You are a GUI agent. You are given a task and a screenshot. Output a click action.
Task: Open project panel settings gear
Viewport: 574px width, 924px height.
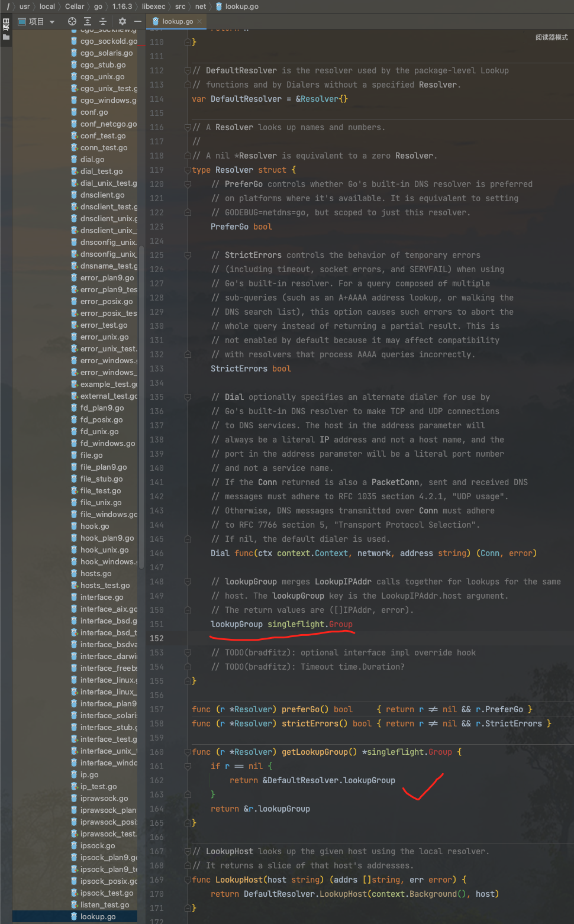(122, 21)
